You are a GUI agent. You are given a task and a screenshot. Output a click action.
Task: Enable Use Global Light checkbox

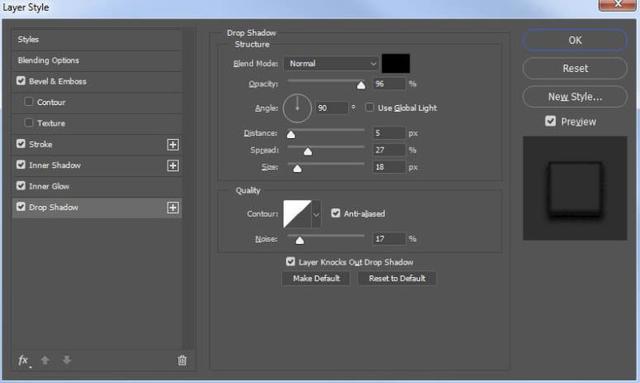tap(369, 107)
